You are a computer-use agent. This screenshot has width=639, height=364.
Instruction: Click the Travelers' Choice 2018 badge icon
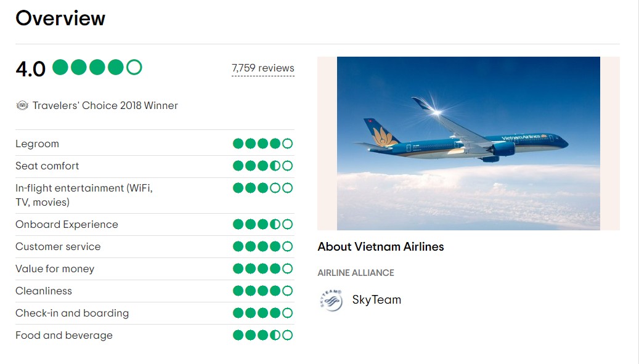tap(22, 105)
